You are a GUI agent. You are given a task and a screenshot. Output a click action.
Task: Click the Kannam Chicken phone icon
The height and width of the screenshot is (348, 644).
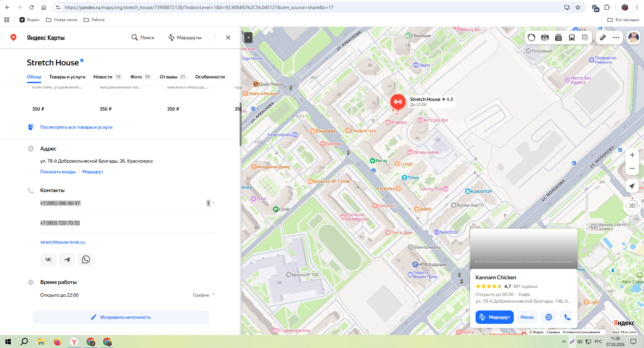567,317
